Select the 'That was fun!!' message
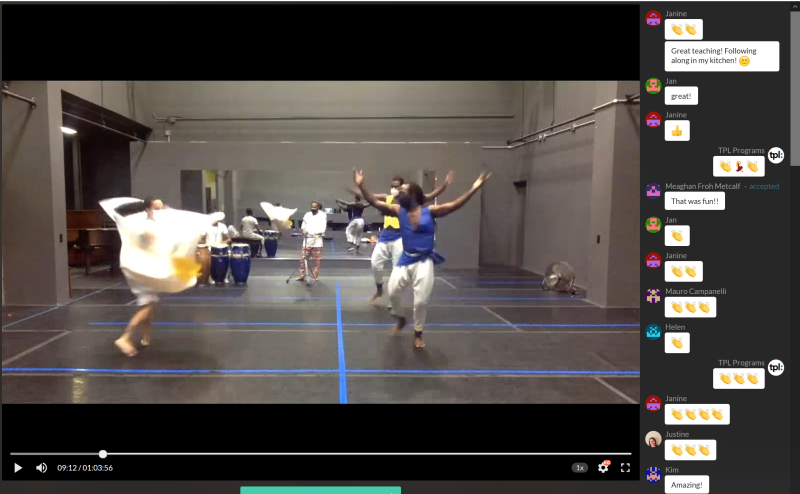Viewport: 800px width, 494px height. [694, 201]
